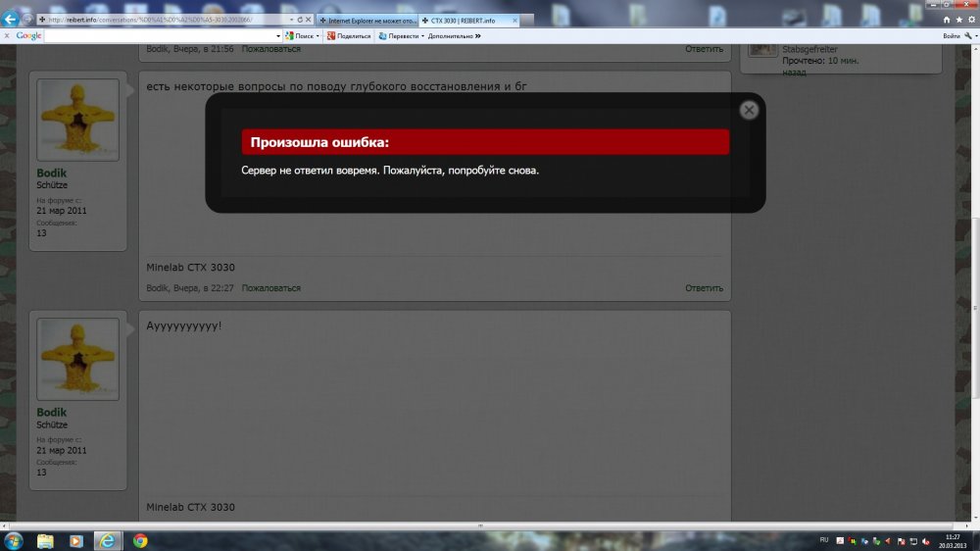Open the Chrome icon in the taskbar
This screenshot has height=551, width=980.
coord(140,540)
